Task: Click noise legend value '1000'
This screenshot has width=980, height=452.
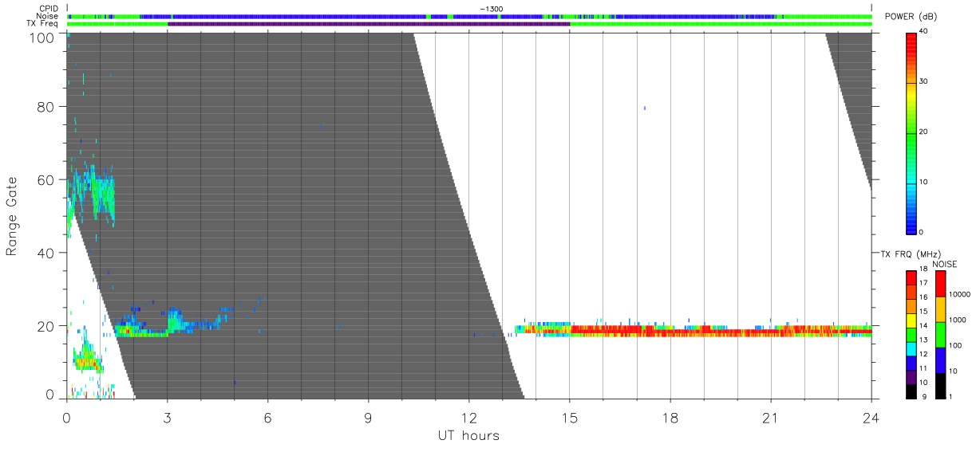Action: click(x=957, y=320)
